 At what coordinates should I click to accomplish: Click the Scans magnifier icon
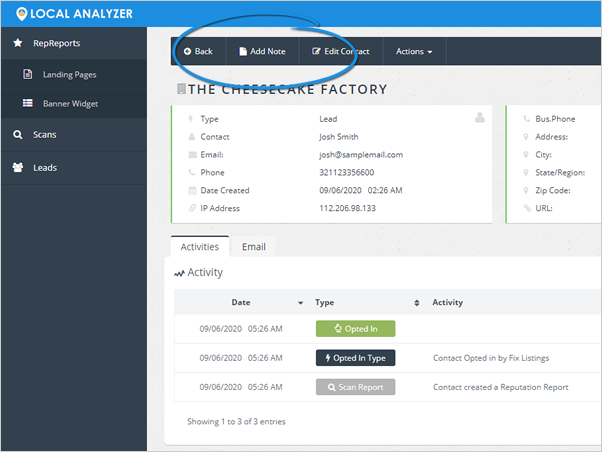click(18, 134)
